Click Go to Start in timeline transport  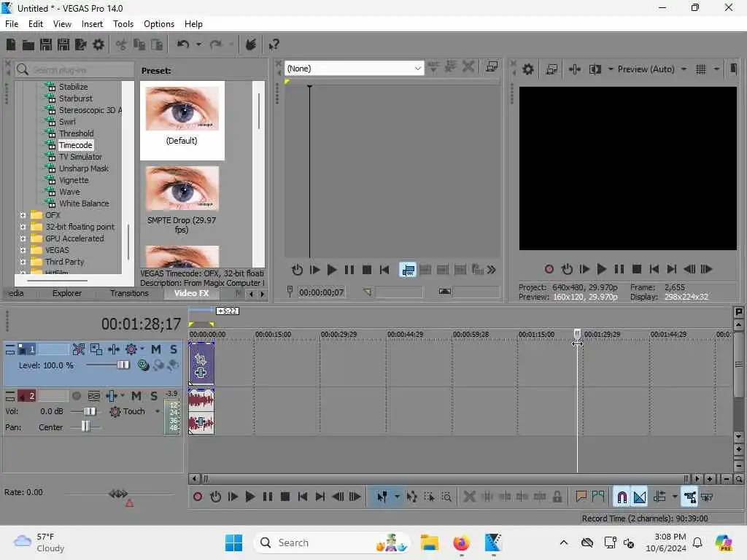click(303, 497)
